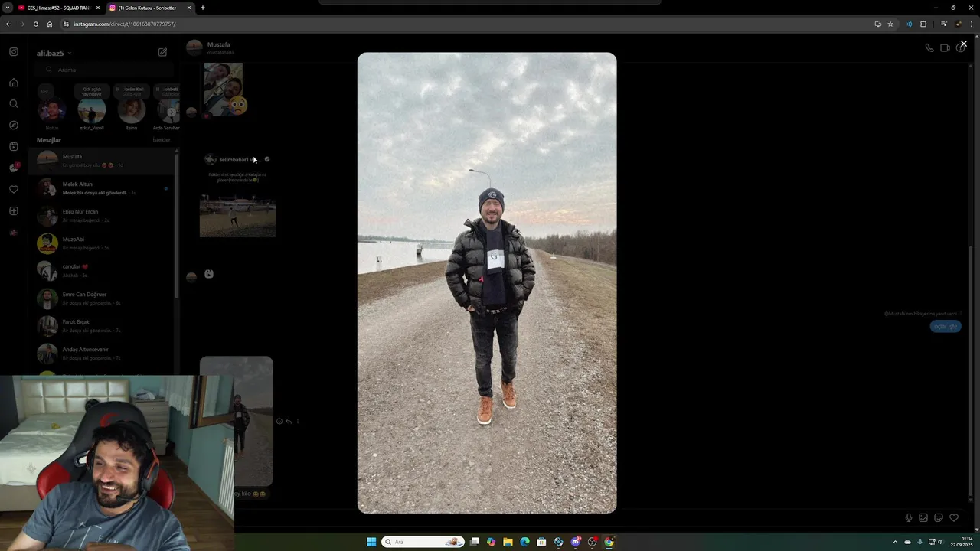This screenshot has height=551, width=980.
Task: Attach photo with image icon
Action: pyautogui.click(x=923, y=518)
